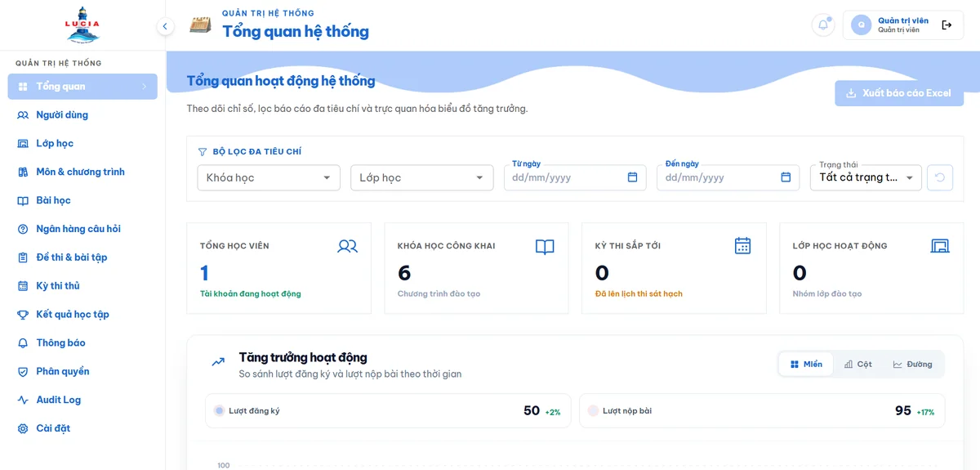
Task: Open Phân quyền permissions page
Action: 82,372
